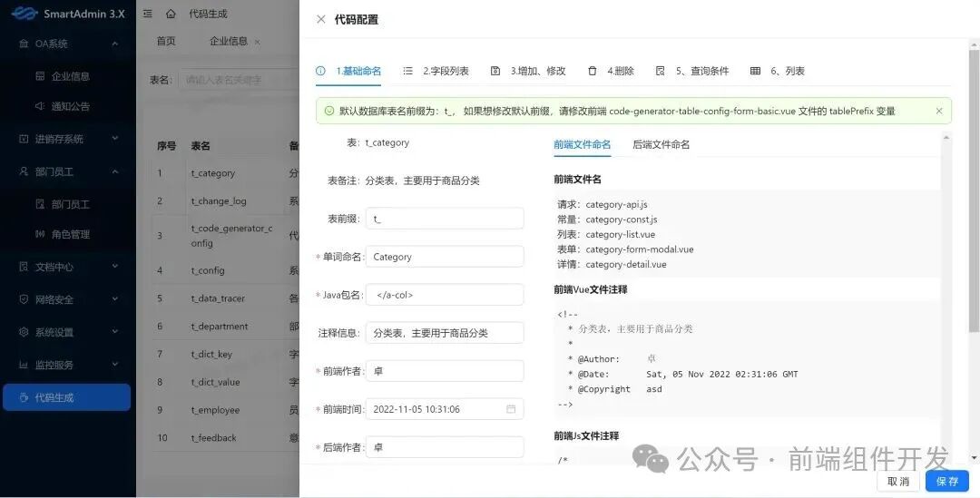Open calendar icon in 前端时间 field
980x498 pixels.
pos(511,409)
